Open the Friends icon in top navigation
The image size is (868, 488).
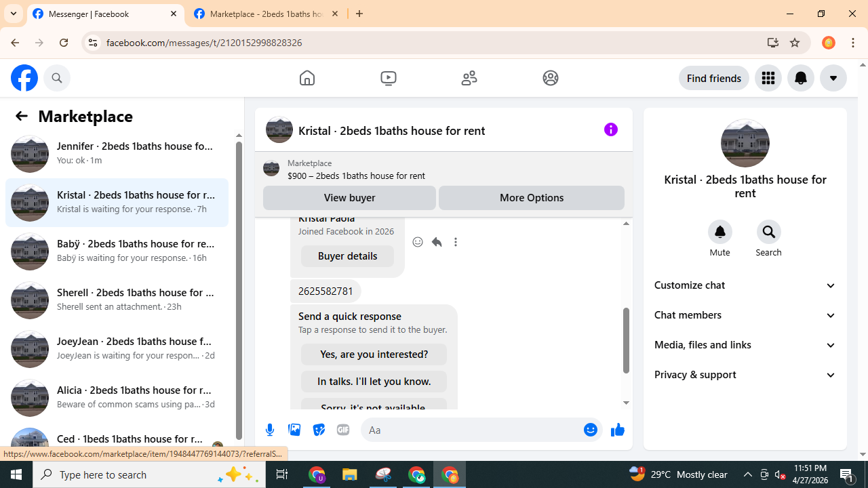(x=469, y=78)
